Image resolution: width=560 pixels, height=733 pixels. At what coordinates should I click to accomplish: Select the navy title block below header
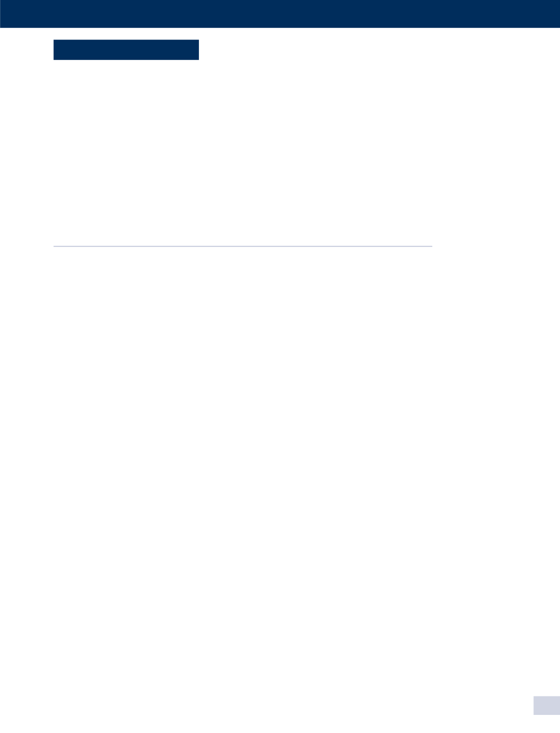[x=126, y=49]
